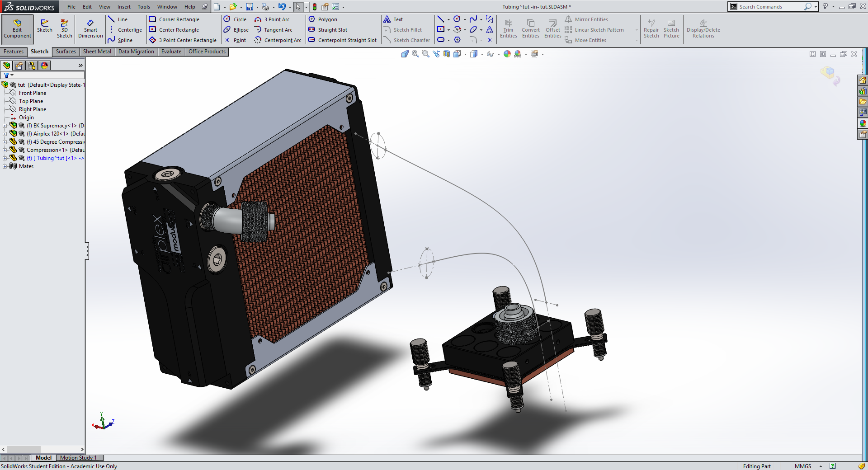Pick the Center Rectangle tool
The image size is (868, 470).
click(174, 30)
